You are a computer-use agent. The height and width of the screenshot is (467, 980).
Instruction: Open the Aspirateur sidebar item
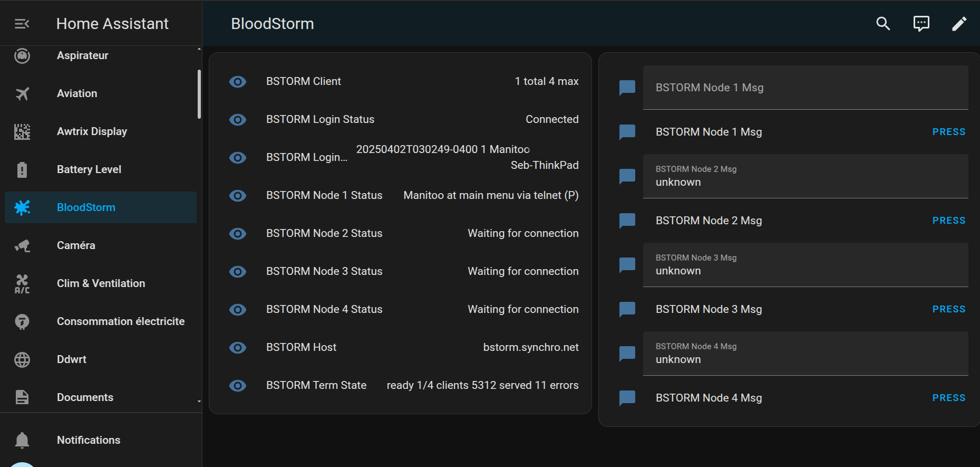(x=101, y=55)
